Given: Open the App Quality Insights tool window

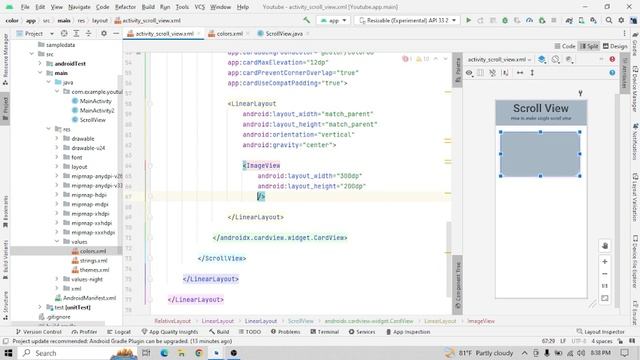Looking at the screenshot, I should (x=169, y=332).
